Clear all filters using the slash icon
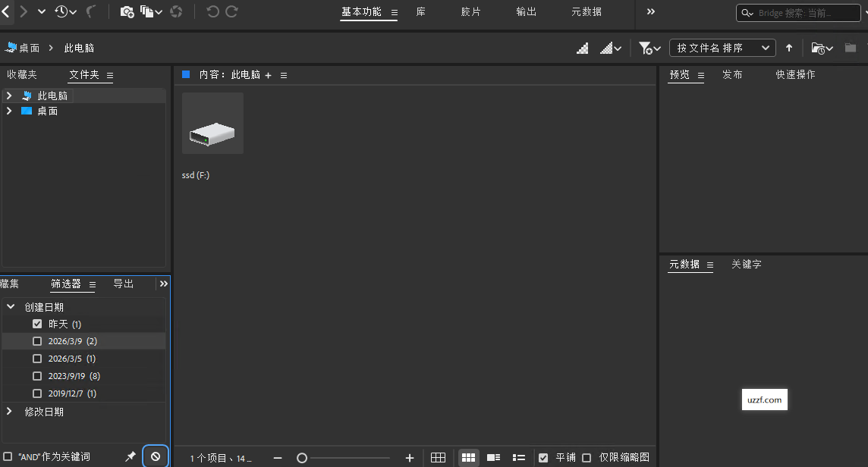868x467 pixels. (x=155, y=455)
